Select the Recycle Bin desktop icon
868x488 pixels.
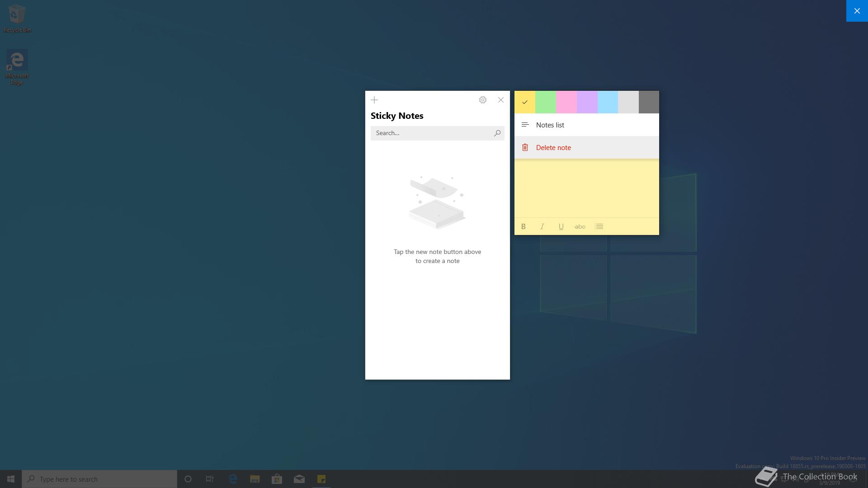tap(17, 19)
